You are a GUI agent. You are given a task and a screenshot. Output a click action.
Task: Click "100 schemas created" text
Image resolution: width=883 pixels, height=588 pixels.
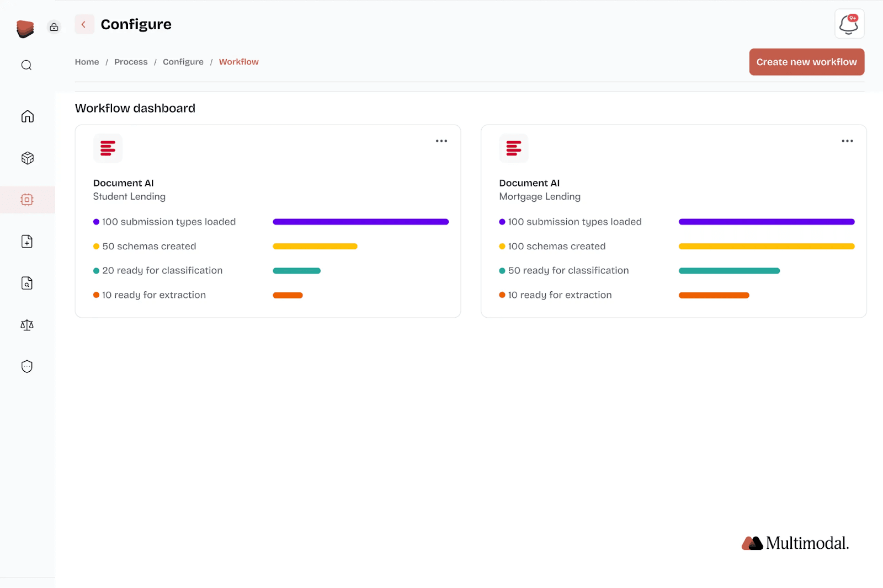(557, 246)
